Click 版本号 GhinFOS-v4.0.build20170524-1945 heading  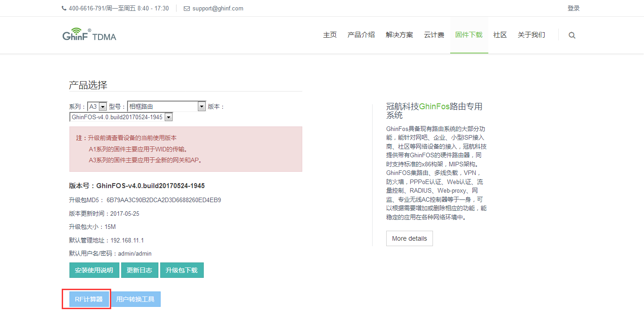coord(137,186)
